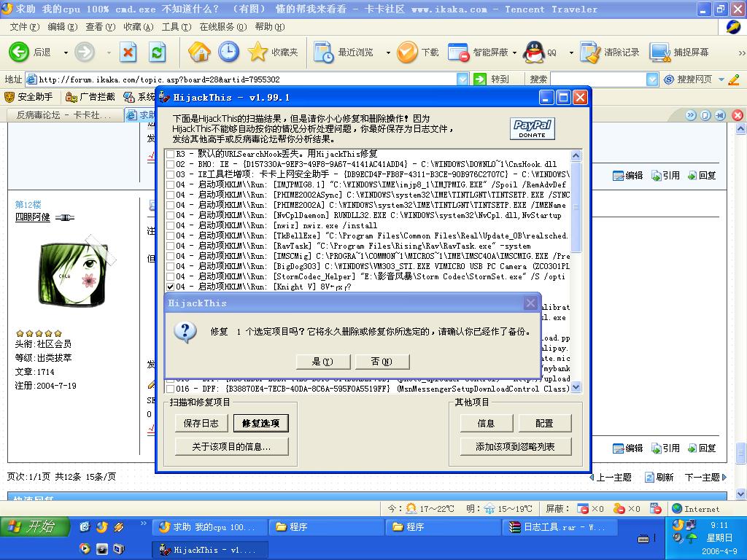
Task: Expand the address bar URL dropdown
Action: (x=462, y=79)
